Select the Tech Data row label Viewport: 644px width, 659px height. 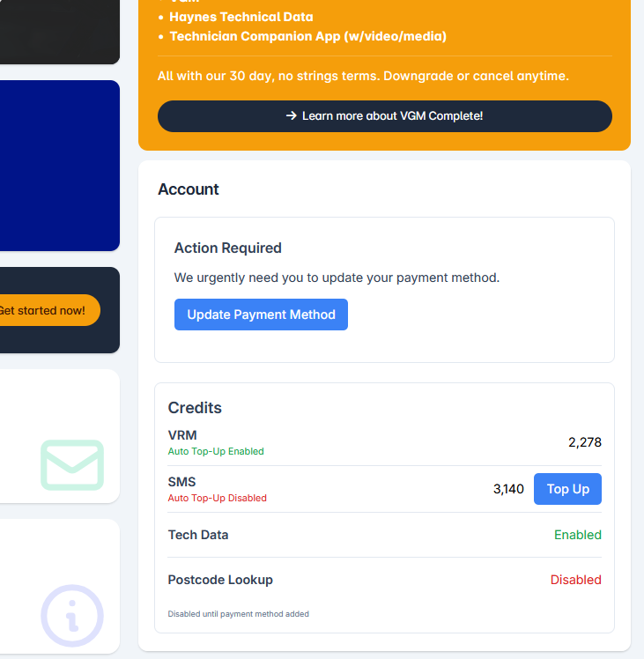click(x=198, y=535)
